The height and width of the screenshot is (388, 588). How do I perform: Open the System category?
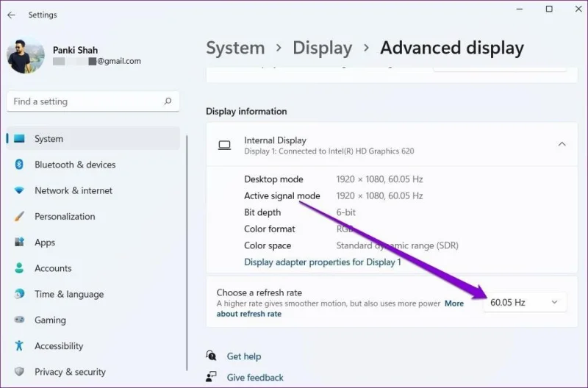pyautogui.click(x=93, y=139)
